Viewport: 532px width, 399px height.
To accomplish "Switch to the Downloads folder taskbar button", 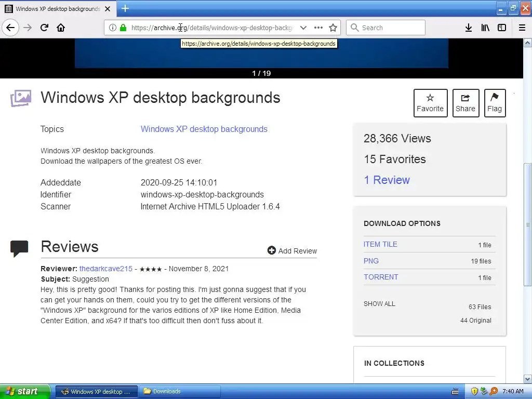I will click(179, 392).
